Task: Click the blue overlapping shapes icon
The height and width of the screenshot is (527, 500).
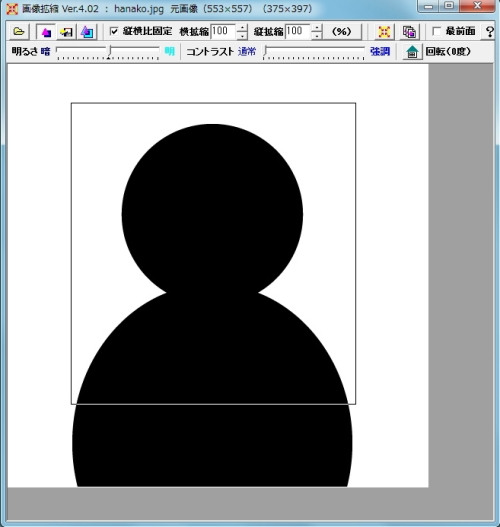Action: [87, 32]
